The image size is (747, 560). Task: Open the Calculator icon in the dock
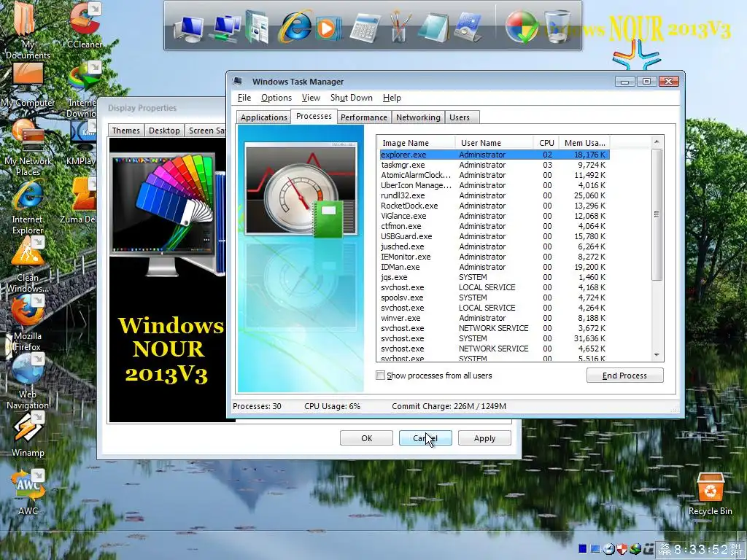365,28
